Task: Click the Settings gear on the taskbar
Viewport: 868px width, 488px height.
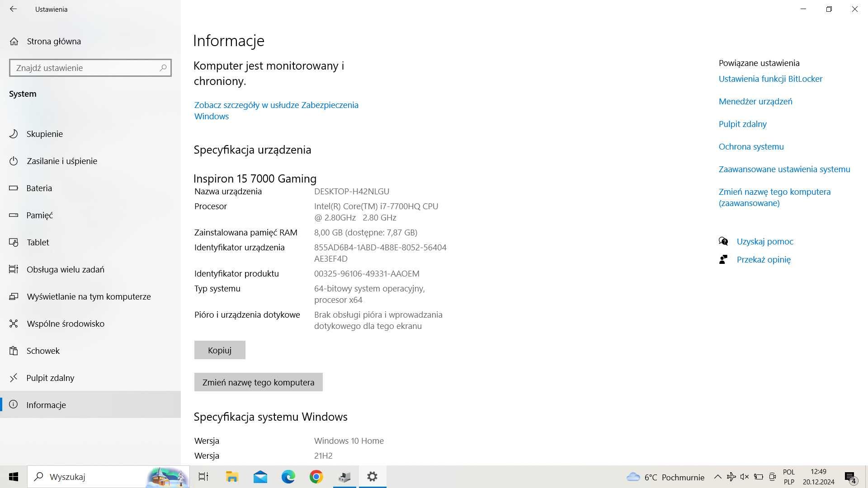Action: (x=373, y=477)
